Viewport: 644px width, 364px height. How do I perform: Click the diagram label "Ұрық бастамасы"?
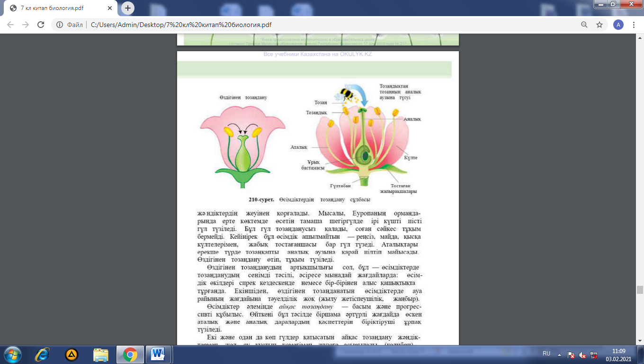[313, 165]
